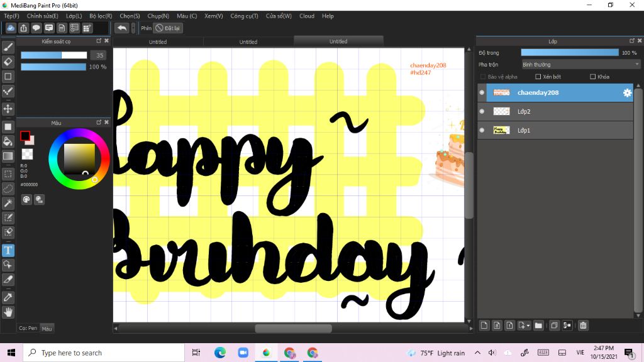Choose the Lasso selection tool
The height and width of the screenshot is (362, 644).
(8, 189)
